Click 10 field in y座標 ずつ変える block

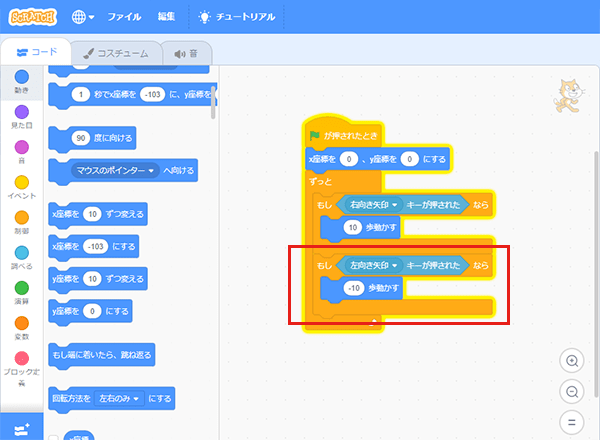[x=92, y=279]
